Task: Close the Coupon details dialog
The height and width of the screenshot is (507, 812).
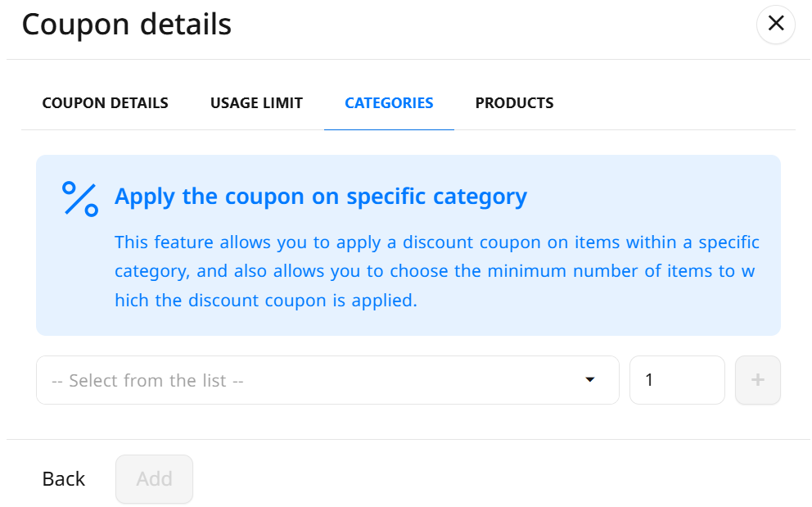Action: pyautogui.click(x=775, y=24)
